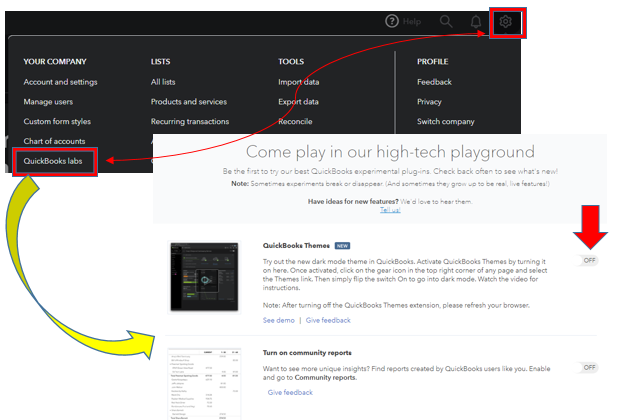Choose Export data under Tools

[298, 102]
